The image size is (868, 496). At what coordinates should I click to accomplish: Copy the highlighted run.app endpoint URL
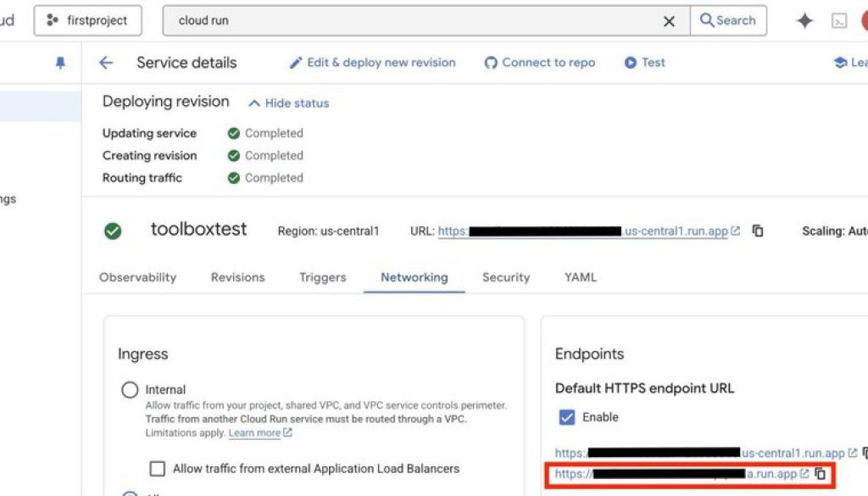821,474
